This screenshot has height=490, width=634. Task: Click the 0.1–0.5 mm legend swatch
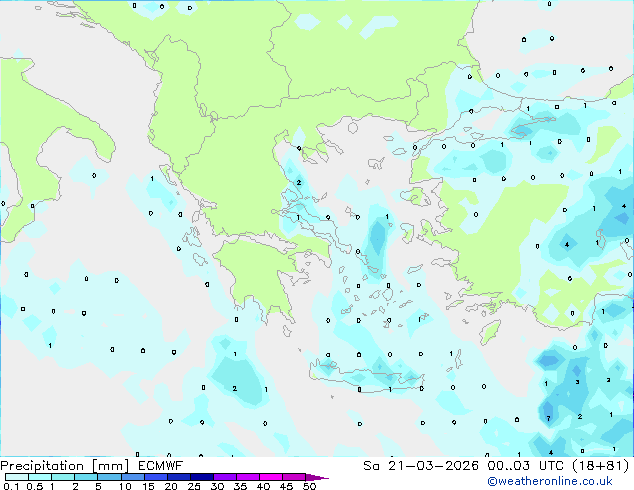coord(17,477)
